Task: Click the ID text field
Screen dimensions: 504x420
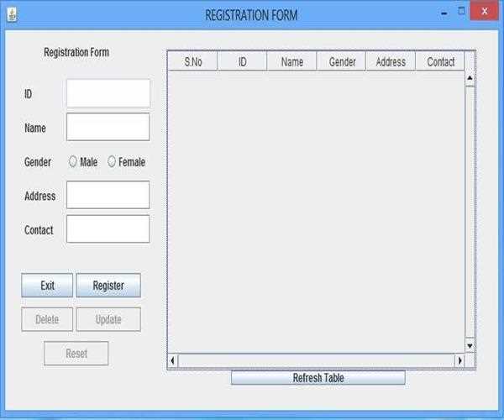Action: (x=108, y=93)
